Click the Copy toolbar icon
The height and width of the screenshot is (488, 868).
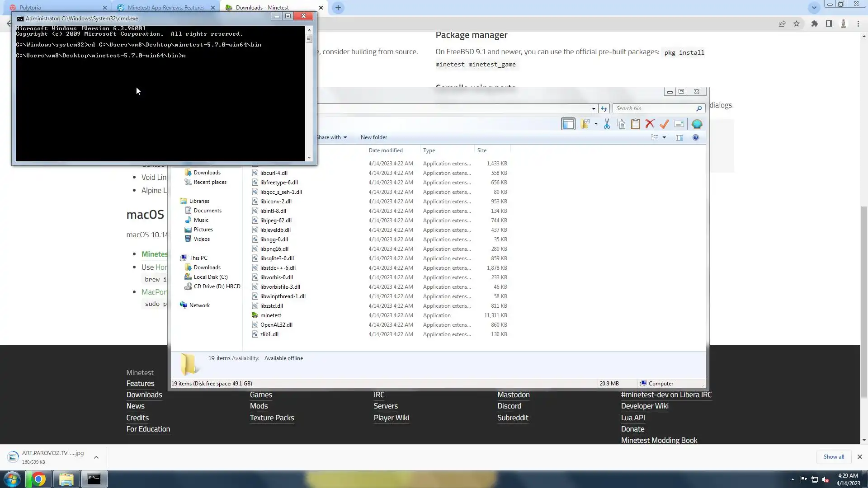(x=621, y=124)
